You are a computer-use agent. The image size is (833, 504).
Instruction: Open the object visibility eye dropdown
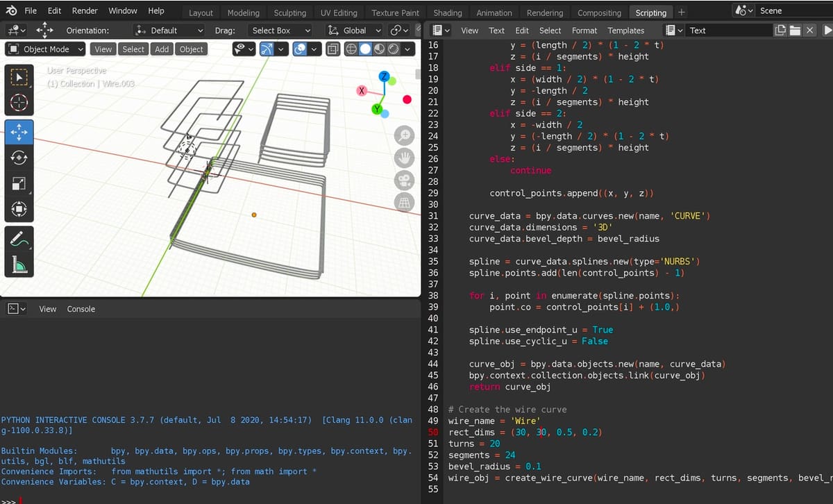[244, 49]
